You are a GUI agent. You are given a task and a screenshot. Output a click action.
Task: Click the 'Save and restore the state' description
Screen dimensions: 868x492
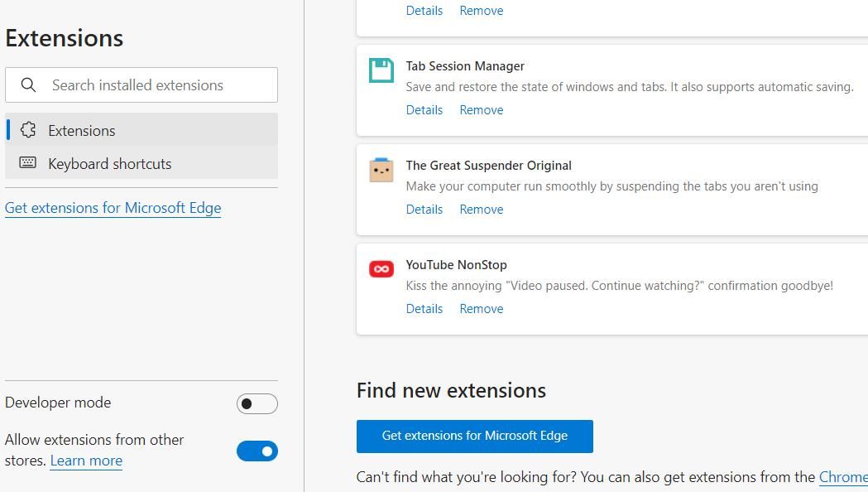point(630,87)
